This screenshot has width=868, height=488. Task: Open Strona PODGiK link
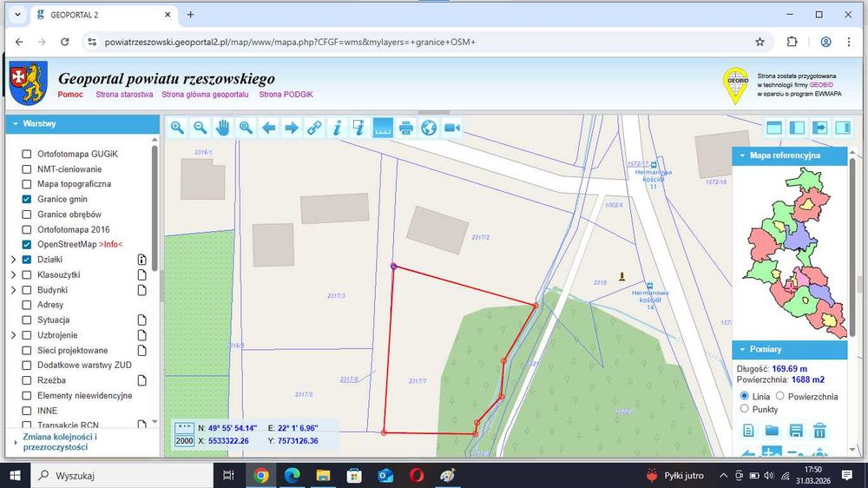coord(286,95)
